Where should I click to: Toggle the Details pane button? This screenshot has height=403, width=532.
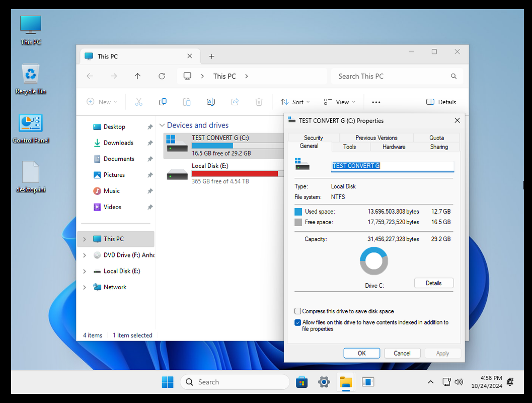pos(441,102)
